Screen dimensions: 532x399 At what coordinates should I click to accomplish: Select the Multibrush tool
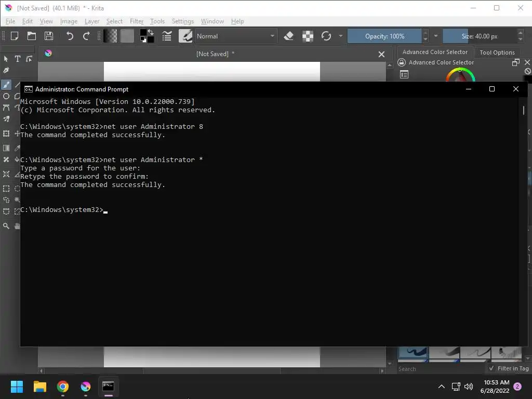coord(6,119)
